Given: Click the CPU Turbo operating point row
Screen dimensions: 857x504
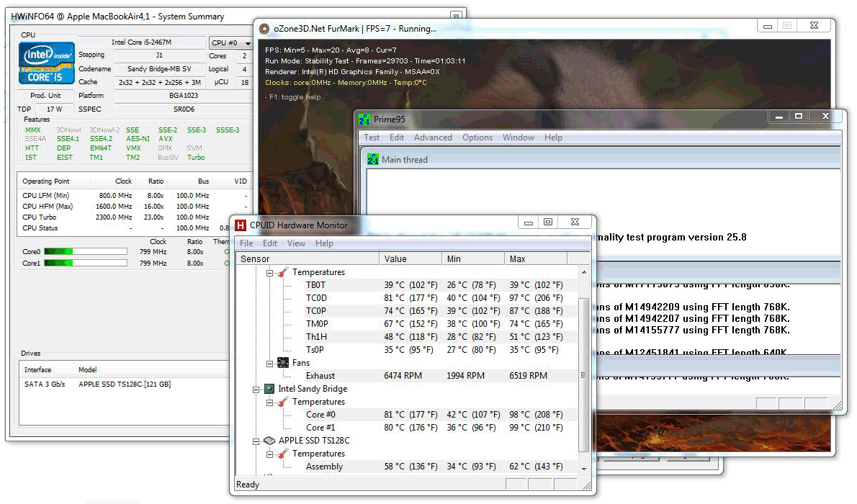Looking at the screenshot, I should pos(135,217).
